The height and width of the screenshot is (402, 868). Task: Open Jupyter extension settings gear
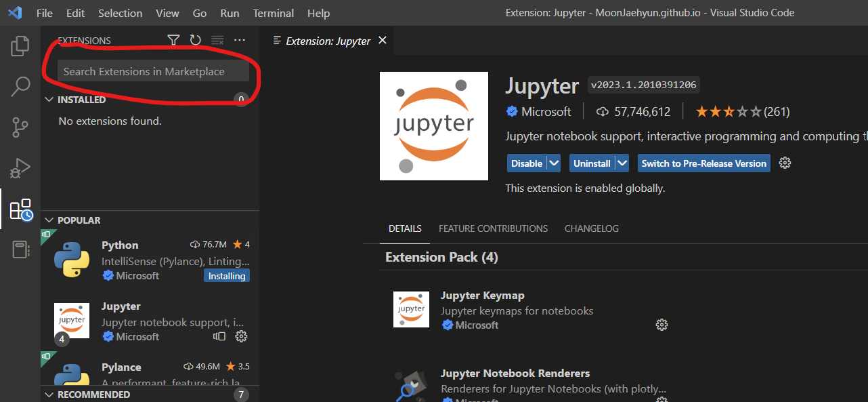(785, 163)
